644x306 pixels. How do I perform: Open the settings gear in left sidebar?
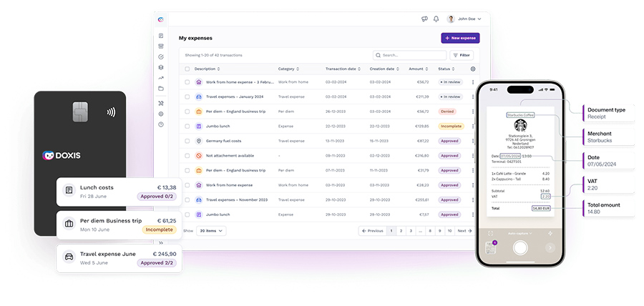tap(161, 114)
